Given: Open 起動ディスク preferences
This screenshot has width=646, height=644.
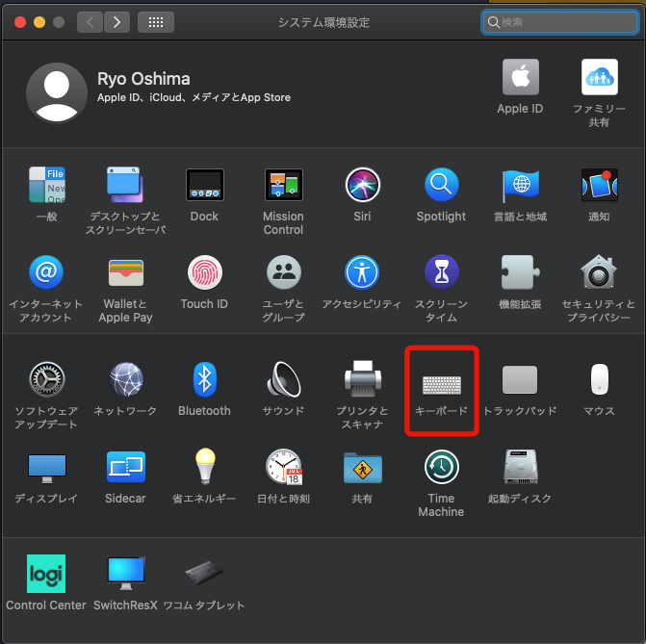Looking at the screenshot, I should (x=521, y=467).
